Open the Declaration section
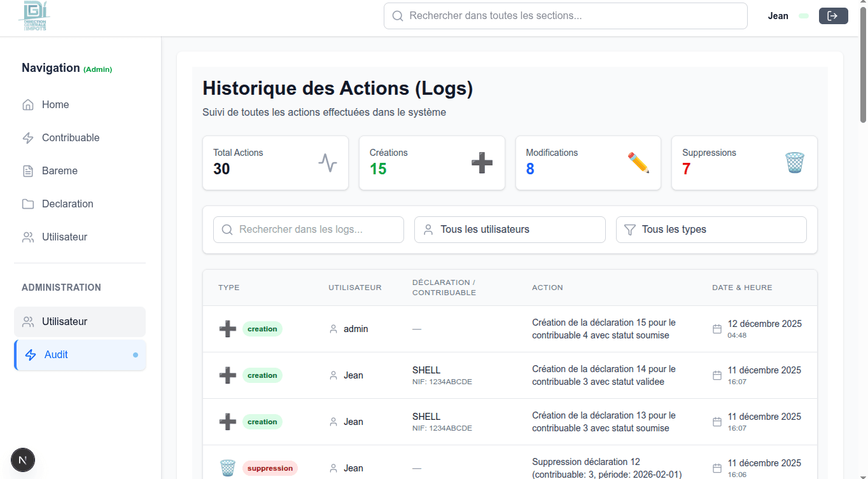Image resolution: width=868 pixels, height=479 pixels. click(x=80, y=204)
